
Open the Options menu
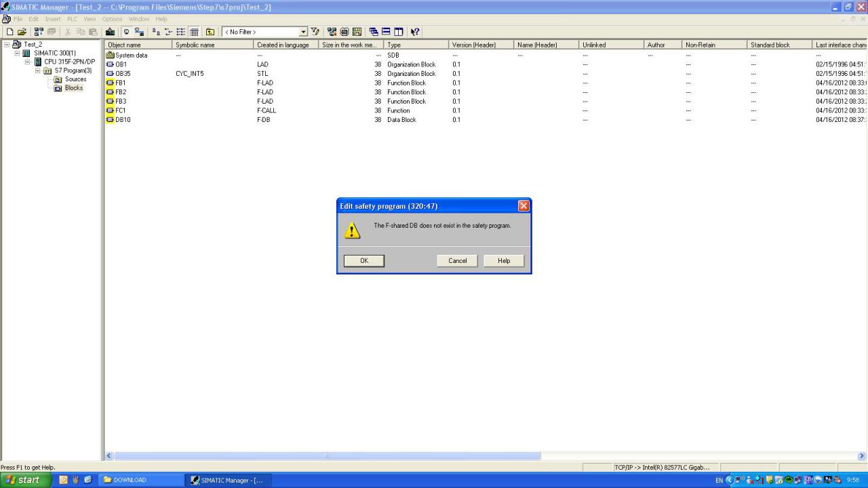pos(113,19)
